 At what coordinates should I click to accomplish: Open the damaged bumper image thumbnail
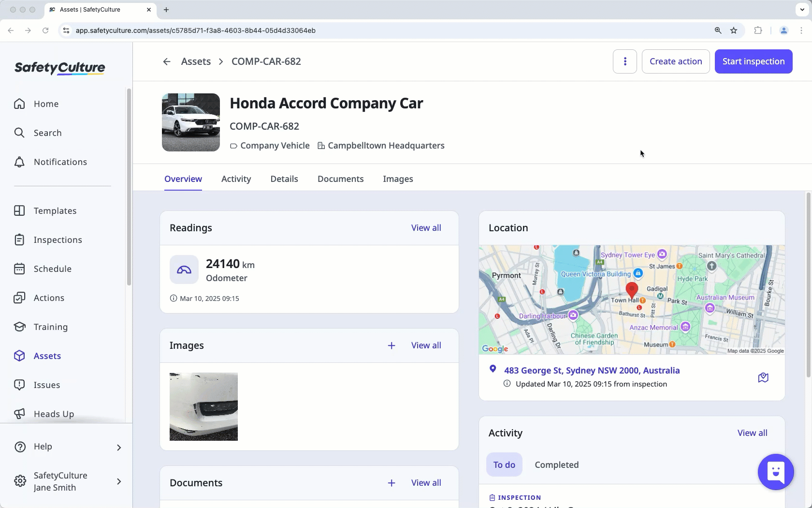pos(203,406)
